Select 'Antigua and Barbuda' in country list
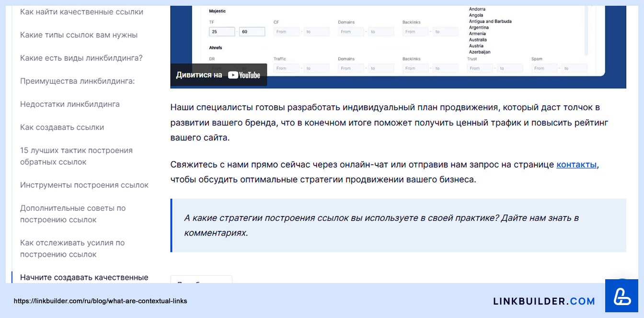 coord(490,22)
